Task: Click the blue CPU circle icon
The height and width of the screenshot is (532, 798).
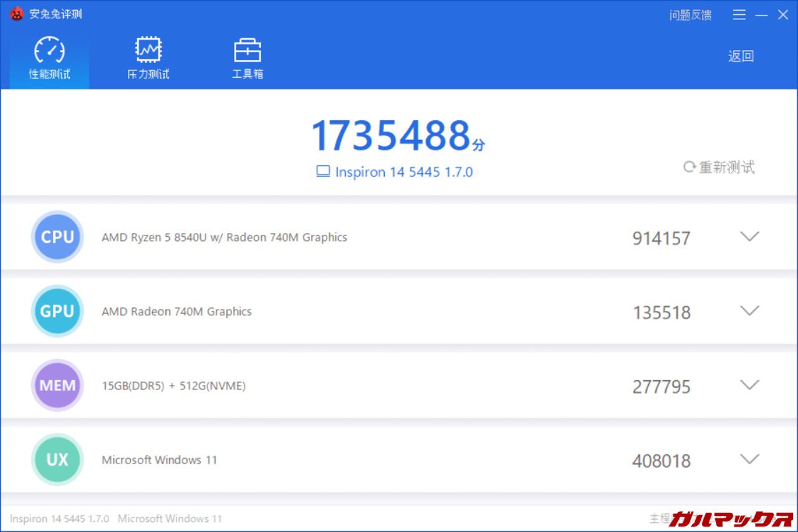Action: (57, 237)
